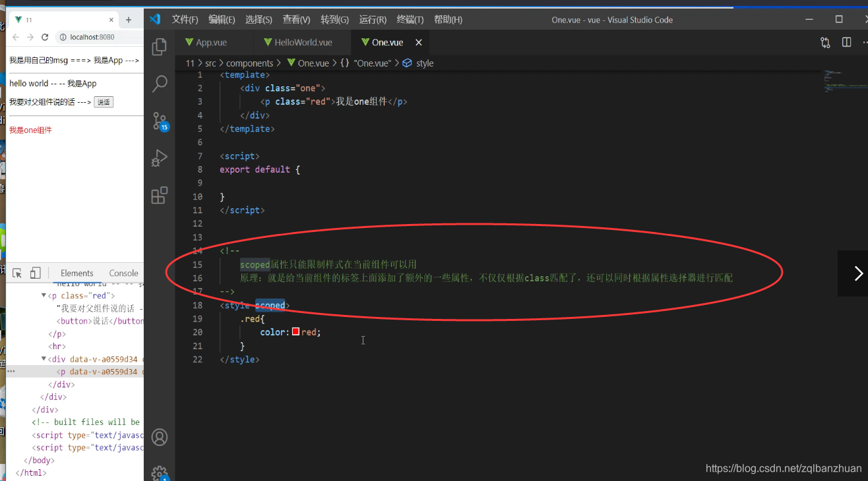Click the Open Changes compare icon
Viewport: 868px width, 481px height.
click(x=825, y=42)
